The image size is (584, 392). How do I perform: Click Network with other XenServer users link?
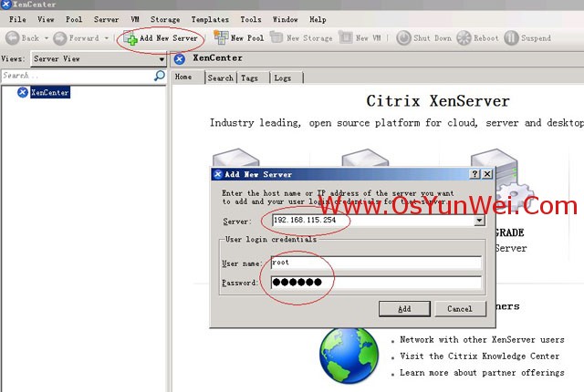click(x=482, y=339)
